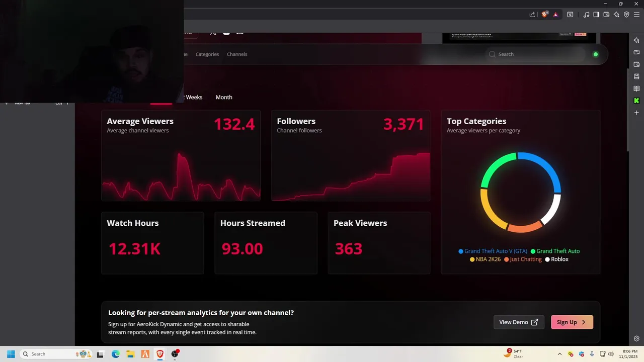Click the 93.00 hours streamed value
The height and width of the screenshot is (362, 644).
coord(242,248)
